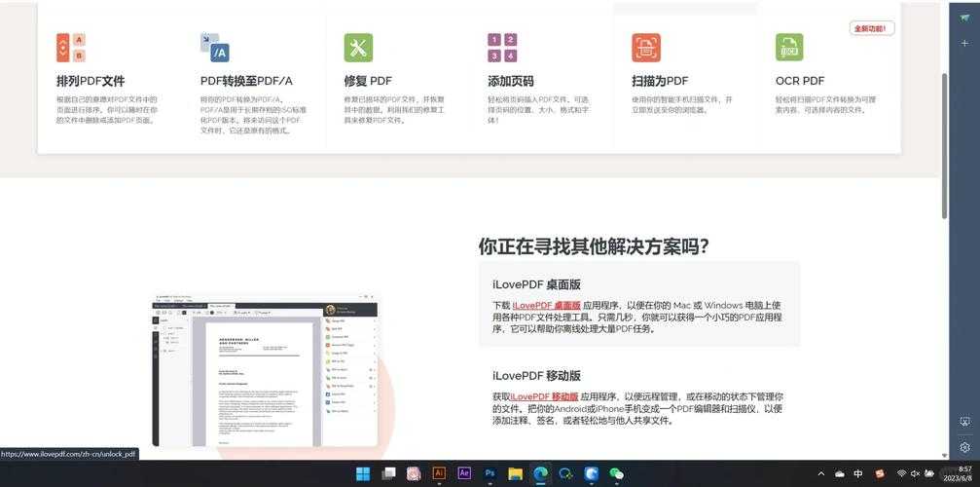Toggle the 中 input method indicator
This screenshot has width=980, height=487.
coord(857,473)
